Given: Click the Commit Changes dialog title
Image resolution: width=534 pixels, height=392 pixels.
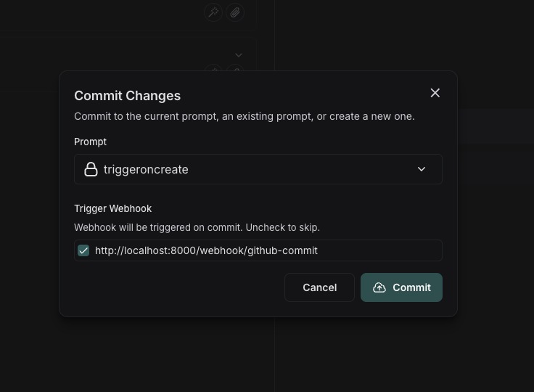Looking at the screenshot, I should (128, 96).
